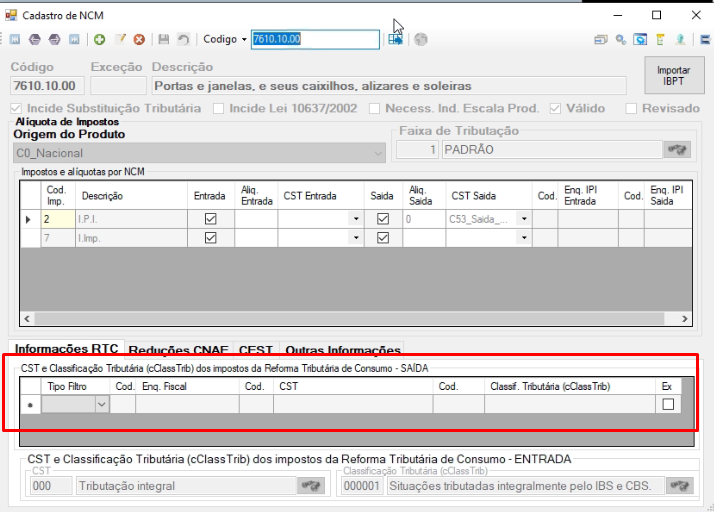This screenshot has height=512, width=714.
Task: Click the horizontal scrollbar track of taxes grid
Action: tap(349, 319)
